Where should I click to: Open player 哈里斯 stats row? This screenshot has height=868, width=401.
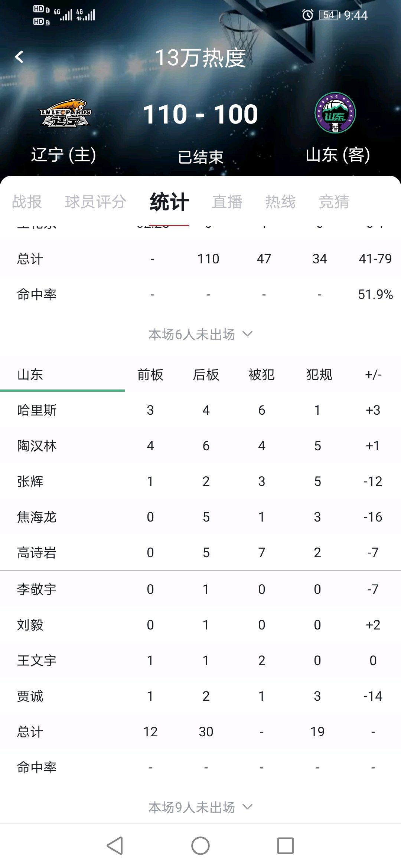(200, 410)
